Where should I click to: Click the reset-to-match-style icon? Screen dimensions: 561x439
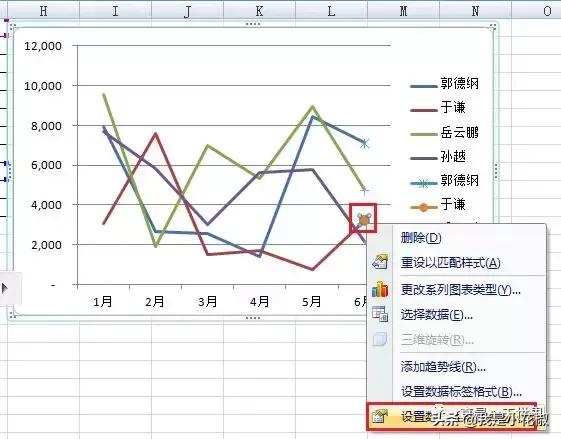pyautogui.click(x=380, y=262)
